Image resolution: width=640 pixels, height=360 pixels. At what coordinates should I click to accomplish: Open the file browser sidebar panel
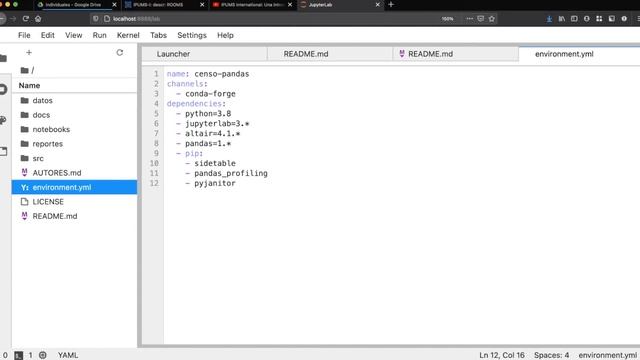[x=3, y=58]
